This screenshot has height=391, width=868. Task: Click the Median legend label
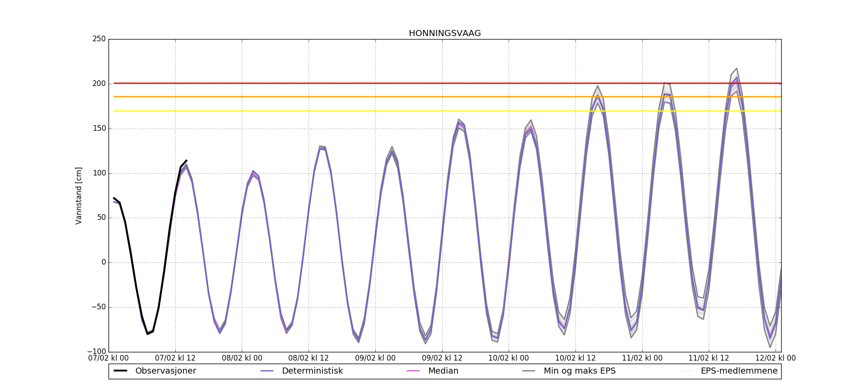coord(443,371)
